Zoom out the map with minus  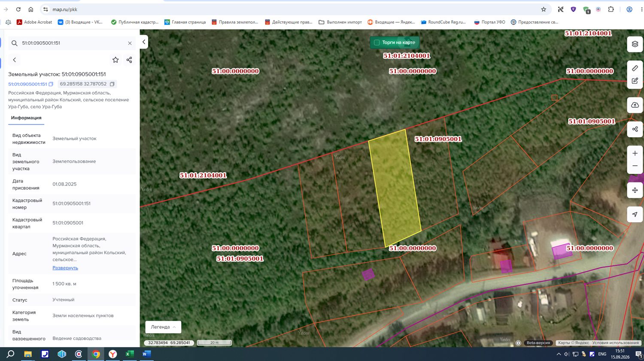[x=635, y=166]
